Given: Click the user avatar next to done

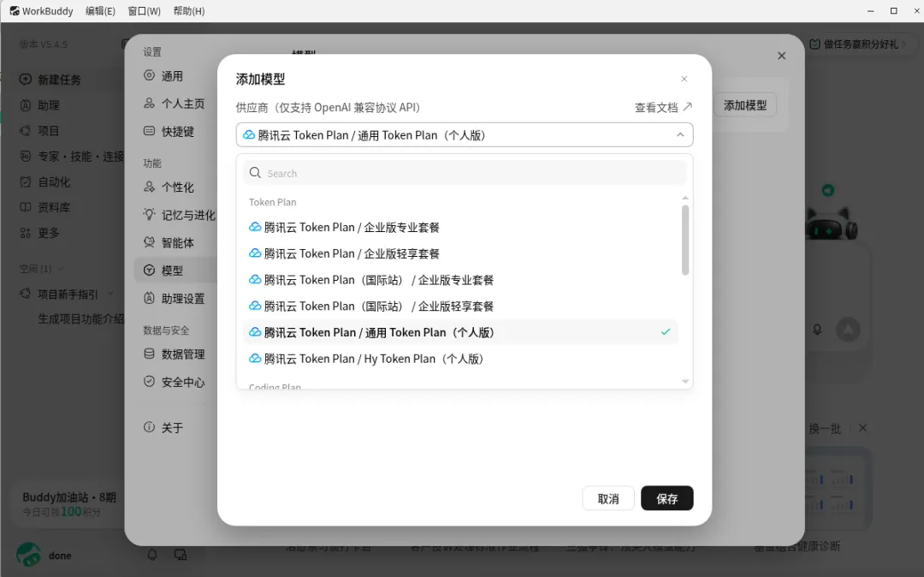Looking at the screenshot, I should click(28, 555).
